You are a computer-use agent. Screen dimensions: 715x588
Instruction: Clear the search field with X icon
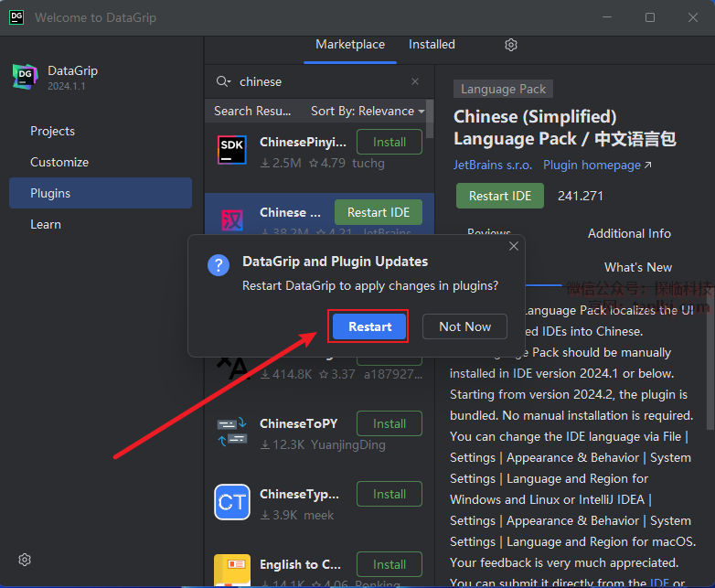tap(415, 81)
